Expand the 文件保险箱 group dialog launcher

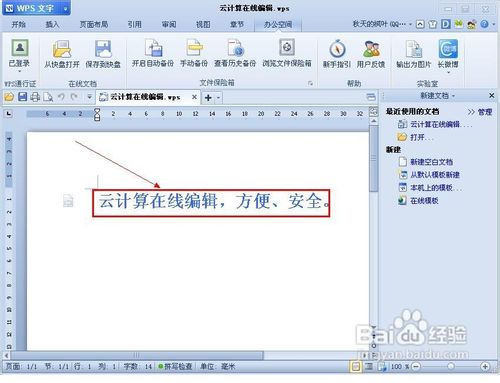click(x=310, y=83)
